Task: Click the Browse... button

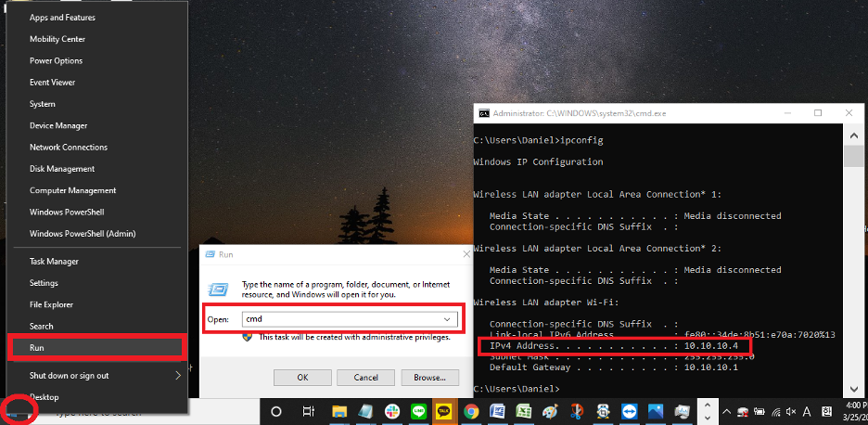Action: (428, 378)
